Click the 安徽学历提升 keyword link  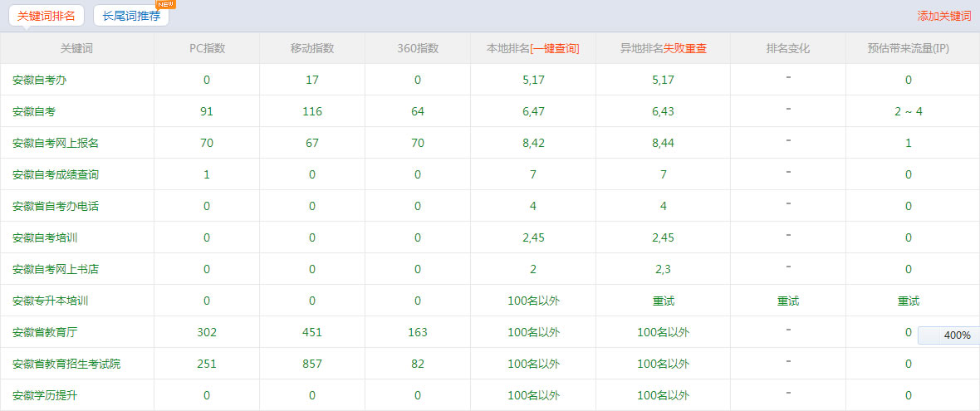point(45,395)
